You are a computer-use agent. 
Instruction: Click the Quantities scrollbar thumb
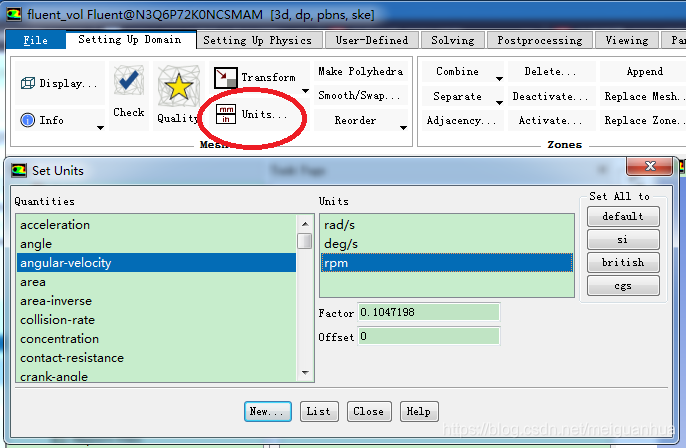coord(304,241)
